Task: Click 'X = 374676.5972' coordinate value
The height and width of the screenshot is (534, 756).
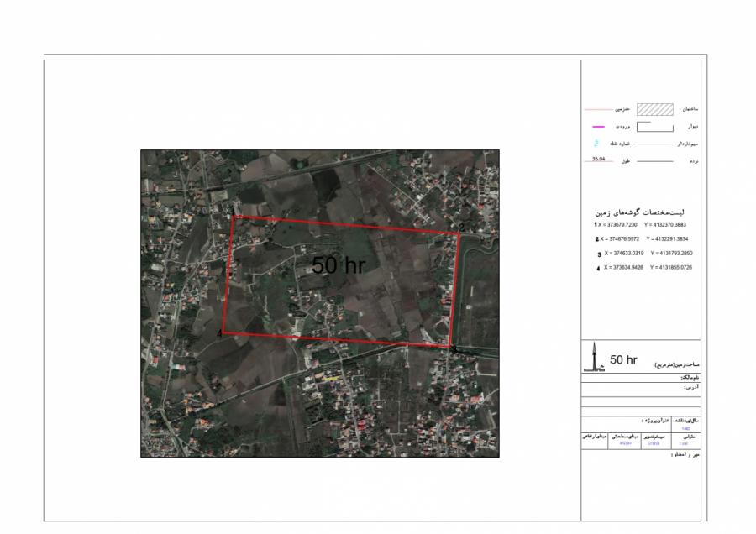Action: (620, 239)
